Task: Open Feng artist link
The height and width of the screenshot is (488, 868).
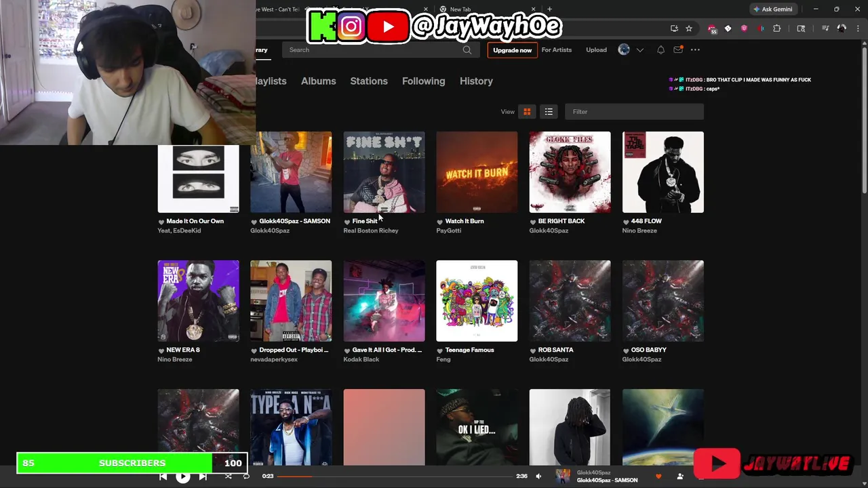Action: pos(443,359)
